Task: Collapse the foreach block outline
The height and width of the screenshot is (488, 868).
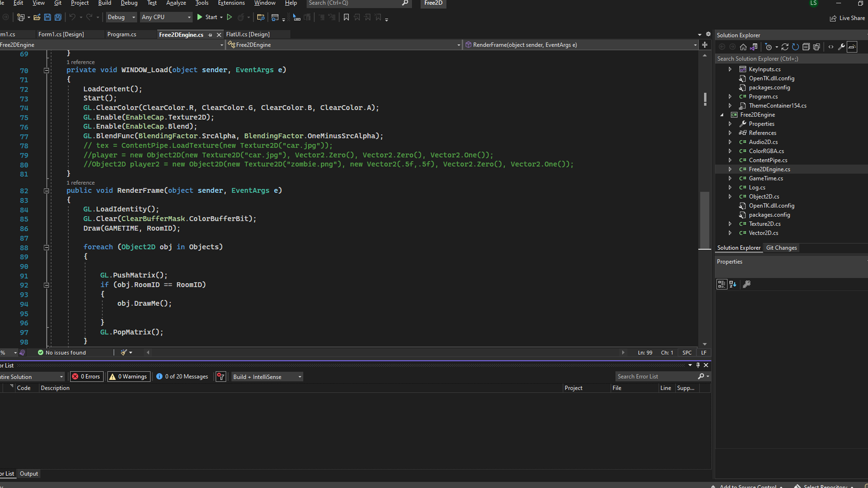Action: (x=46, y=248)
